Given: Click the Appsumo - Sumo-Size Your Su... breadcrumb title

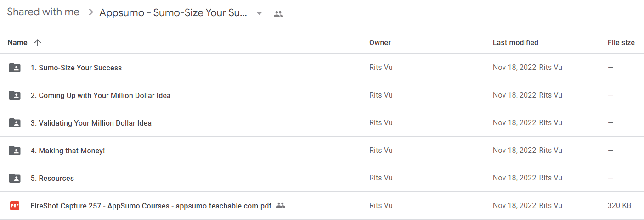Looking at the screenshot, I should click(174, 13).
